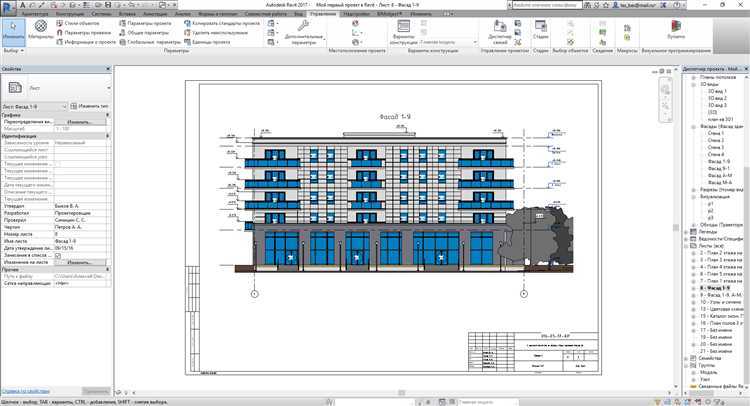Select sheet '15 - Каталог окон'
Image resolution: width=750 pixels, height=406 pixels.
[x=721, y=316]
